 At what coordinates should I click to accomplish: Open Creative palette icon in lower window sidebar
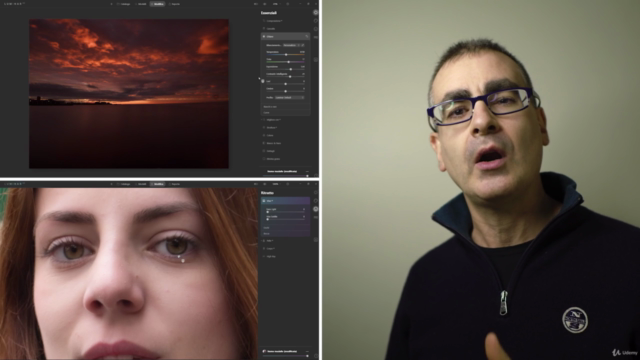point(316,200)
